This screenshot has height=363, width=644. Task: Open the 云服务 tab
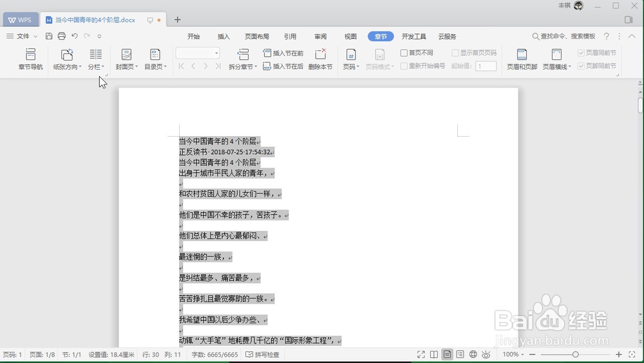(x=447, y=37)
